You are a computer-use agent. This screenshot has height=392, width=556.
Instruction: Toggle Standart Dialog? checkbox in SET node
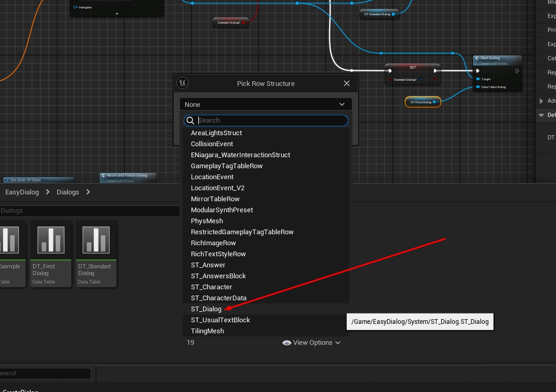[x=420, y=80]
